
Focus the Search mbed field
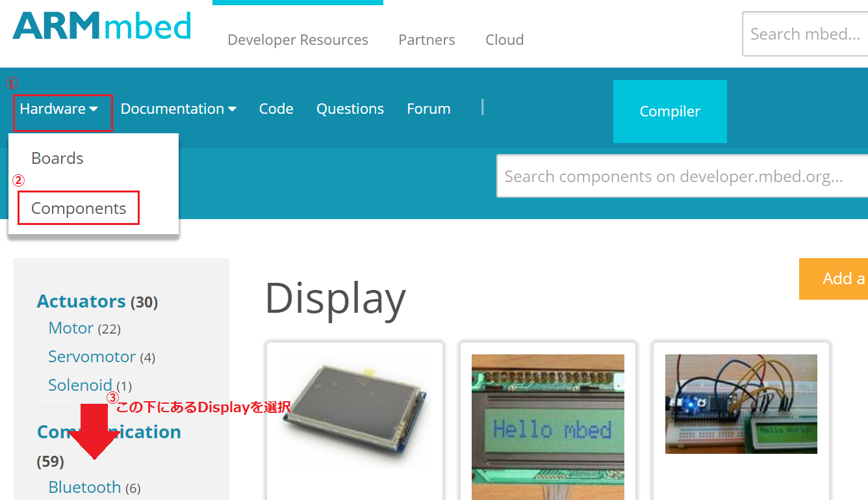click(x=805, y=34)
